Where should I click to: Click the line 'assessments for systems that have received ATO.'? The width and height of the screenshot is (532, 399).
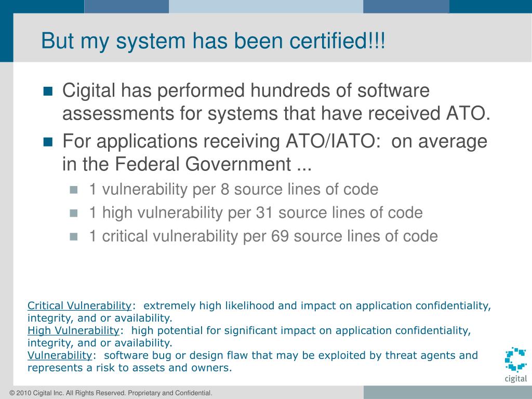(x=276, y=113)
